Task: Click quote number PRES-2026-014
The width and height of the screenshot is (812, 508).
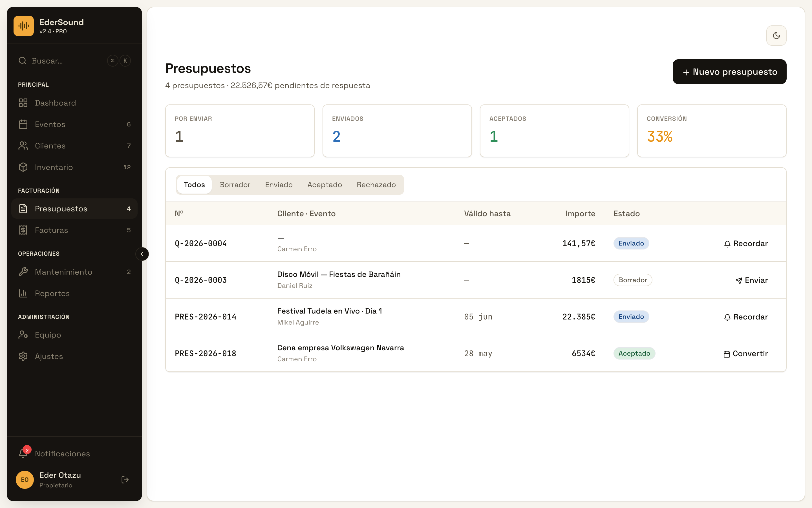Action: [205, 316]
